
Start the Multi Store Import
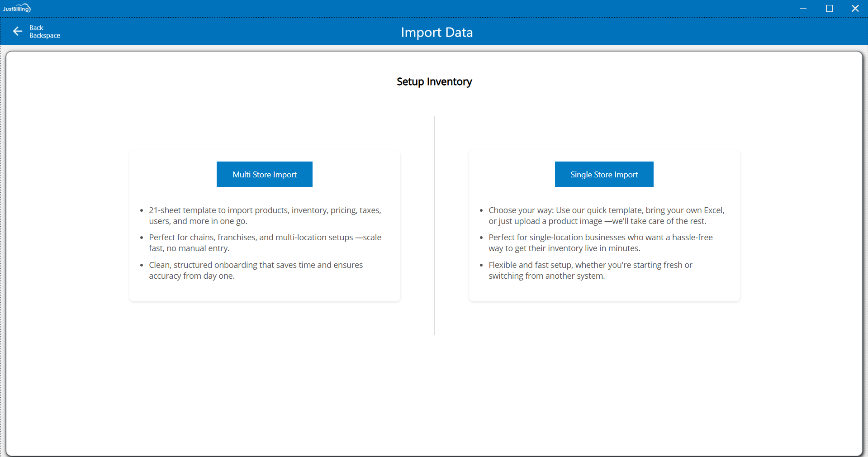point(264,174)
